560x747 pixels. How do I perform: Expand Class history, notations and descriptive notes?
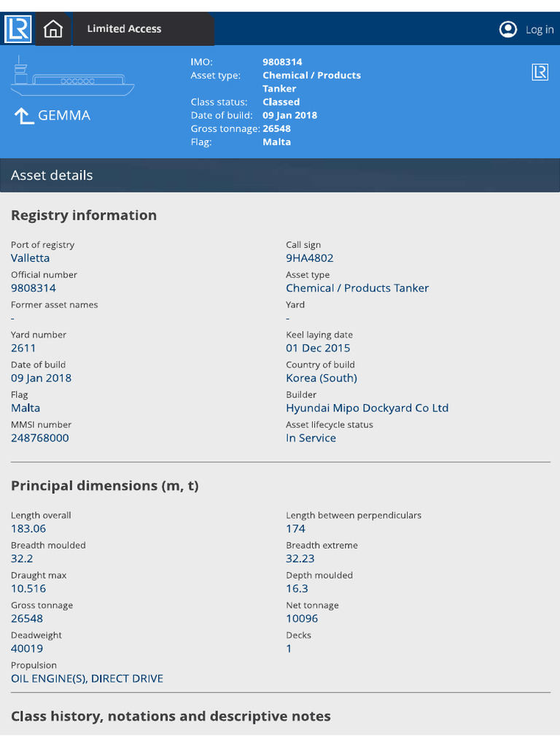click(x=171, y=716)
